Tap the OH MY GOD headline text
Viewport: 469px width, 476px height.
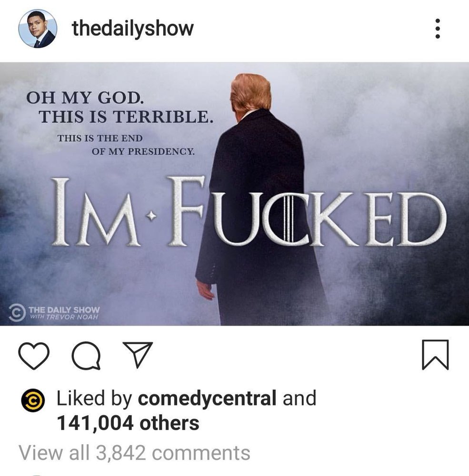pos(85,98)
